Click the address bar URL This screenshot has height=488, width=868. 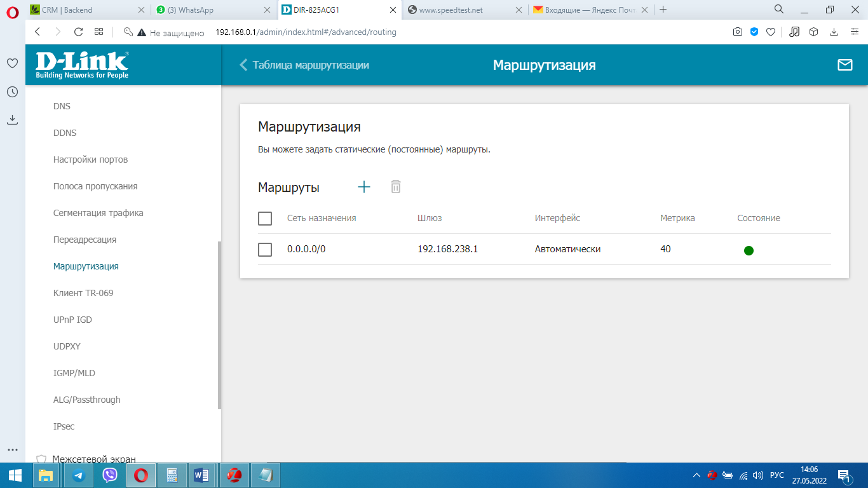(x=306, y=32)
